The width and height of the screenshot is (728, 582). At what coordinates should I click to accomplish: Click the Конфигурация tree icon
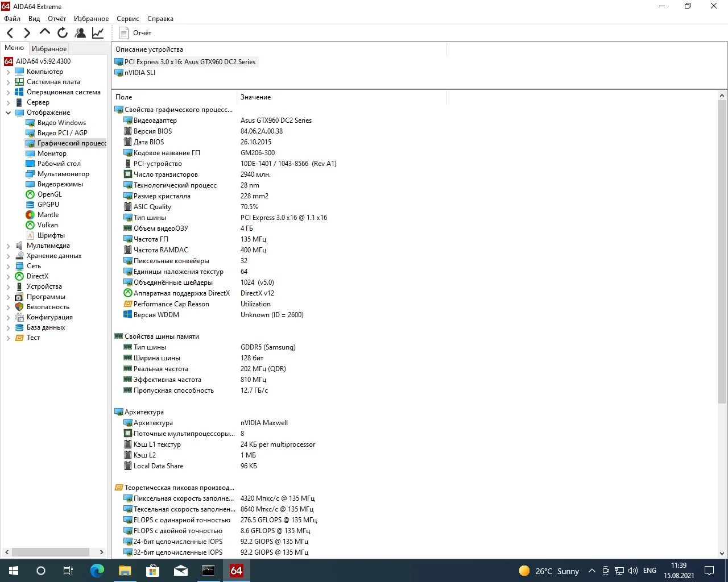(x=19, y=317)
